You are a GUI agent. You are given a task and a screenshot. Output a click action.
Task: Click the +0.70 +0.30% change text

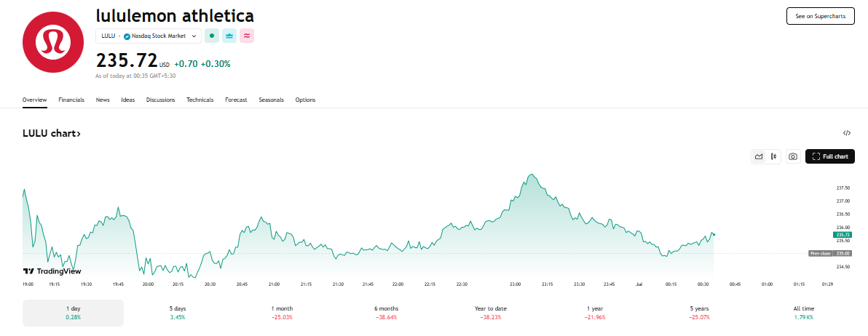pos(202,63)
